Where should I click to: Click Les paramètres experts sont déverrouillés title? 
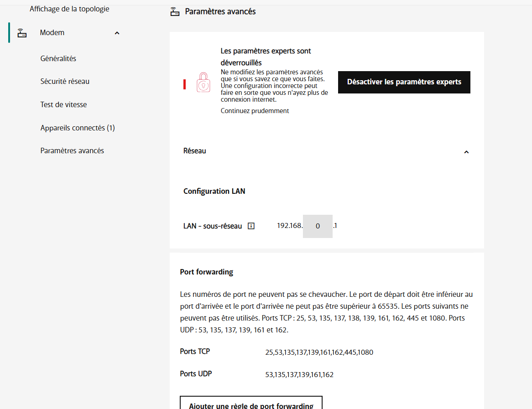(266, 57)
